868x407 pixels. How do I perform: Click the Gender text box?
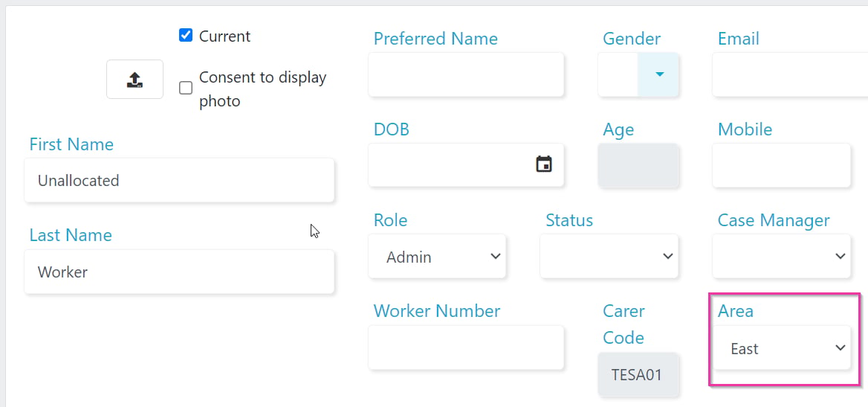point(618,74)
